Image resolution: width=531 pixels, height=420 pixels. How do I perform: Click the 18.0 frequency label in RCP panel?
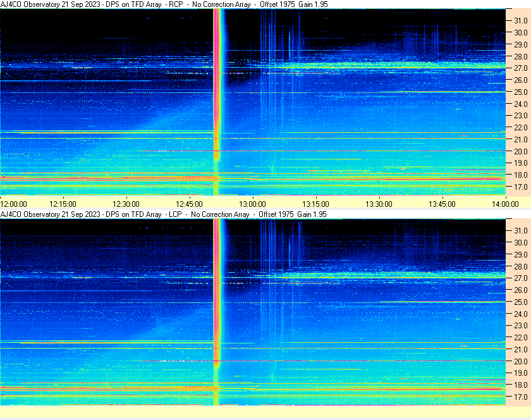521,175
